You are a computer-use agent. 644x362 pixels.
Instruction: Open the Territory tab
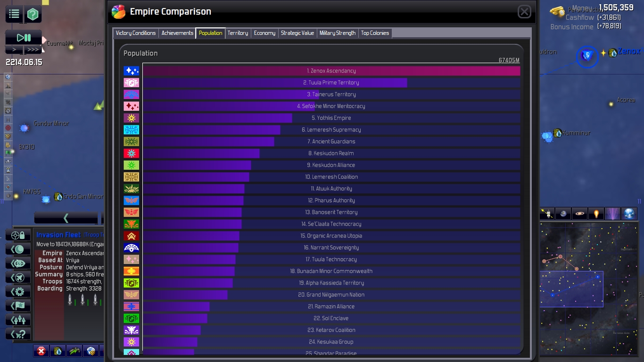coord(238,33)
